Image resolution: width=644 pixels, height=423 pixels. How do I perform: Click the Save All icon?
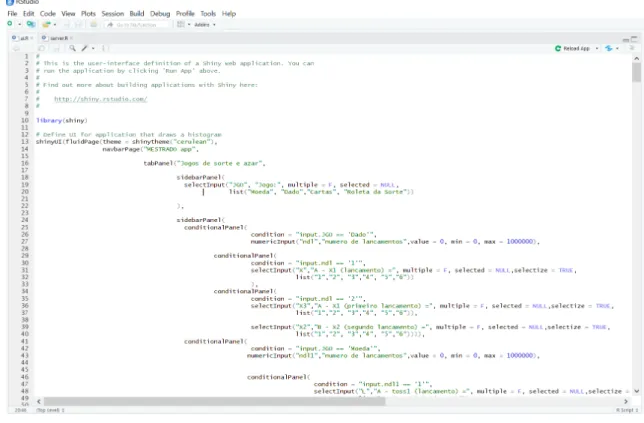coord(78,25)
